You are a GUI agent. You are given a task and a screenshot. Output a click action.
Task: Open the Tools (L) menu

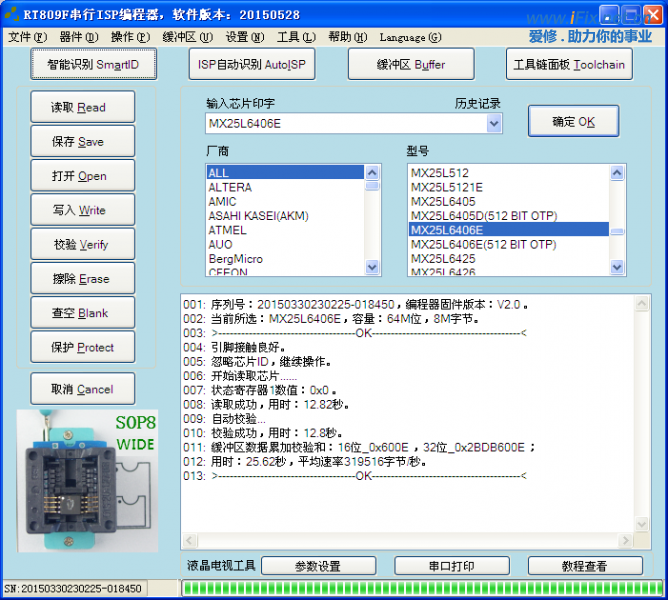[297, 38]
